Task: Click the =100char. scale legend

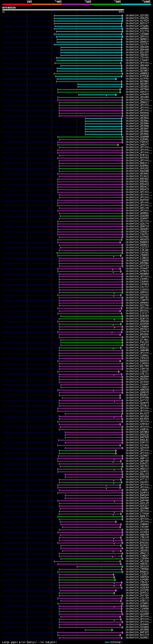Action: tap(114, 642)
